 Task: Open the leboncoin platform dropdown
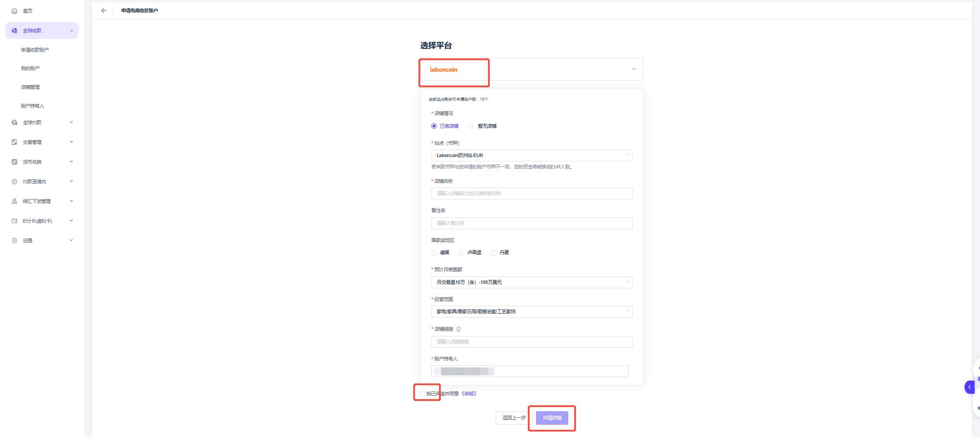[532, 69]
